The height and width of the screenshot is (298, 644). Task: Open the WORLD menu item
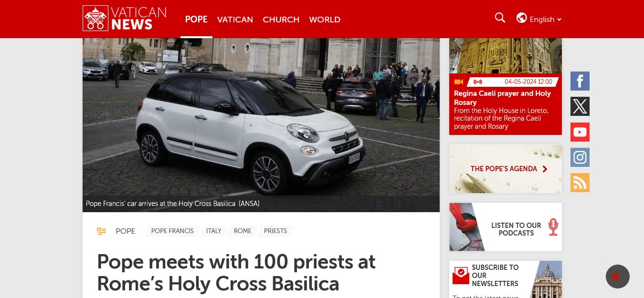(325, 20)
